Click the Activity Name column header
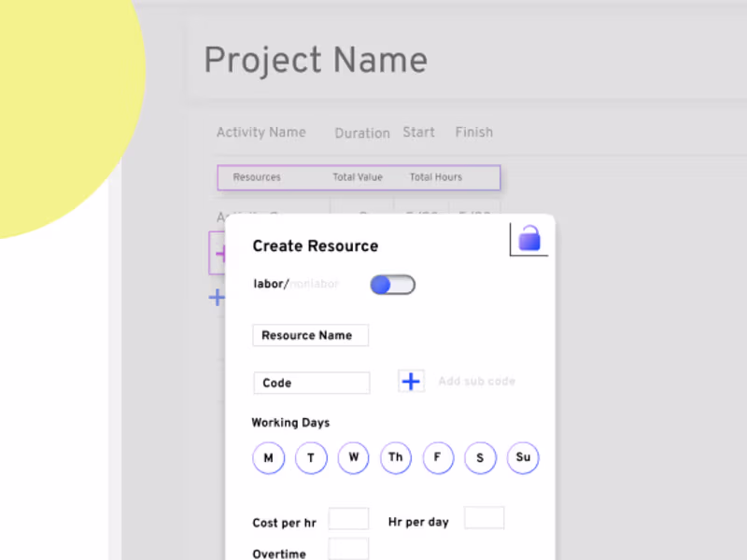This screenshot has height=560, width=747. point(261,133)
